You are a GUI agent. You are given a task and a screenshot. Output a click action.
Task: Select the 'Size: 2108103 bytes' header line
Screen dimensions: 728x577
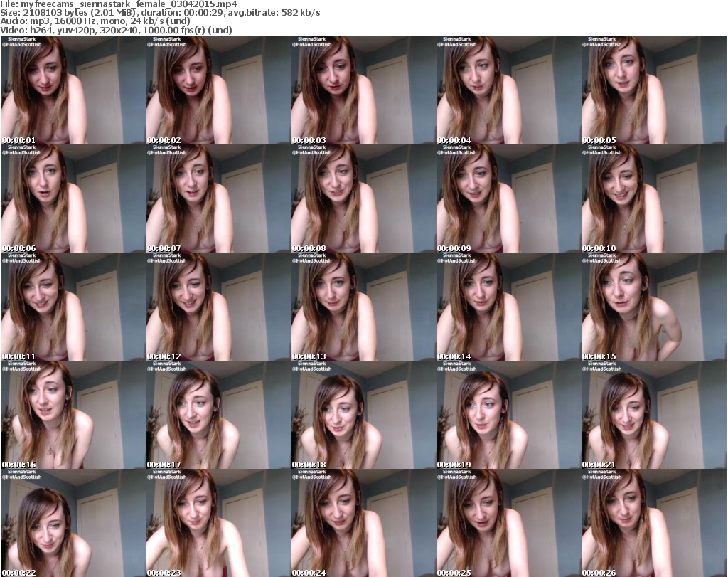160,13
